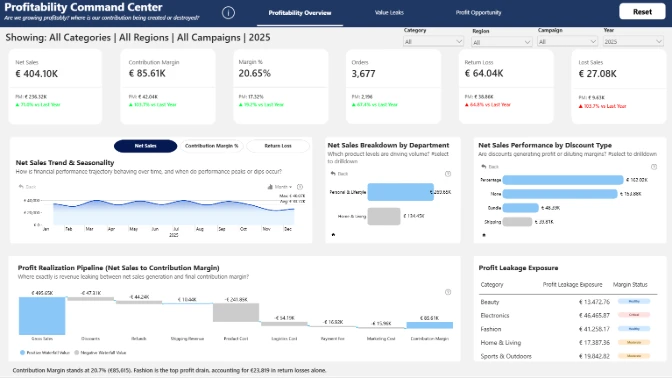
Task: Open the Month granularity dropdown
Action: [280, 187]
